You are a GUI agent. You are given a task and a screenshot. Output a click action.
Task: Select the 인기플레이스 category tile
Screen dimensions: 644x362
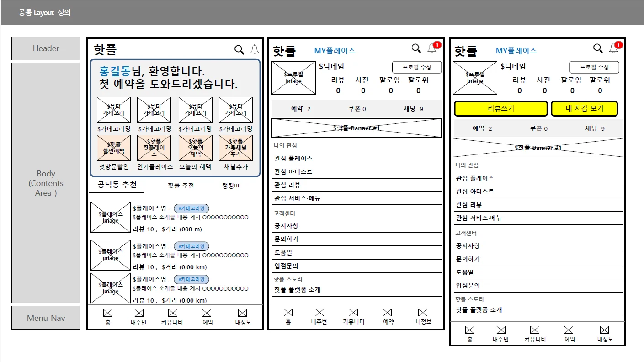tap(154, 148)
